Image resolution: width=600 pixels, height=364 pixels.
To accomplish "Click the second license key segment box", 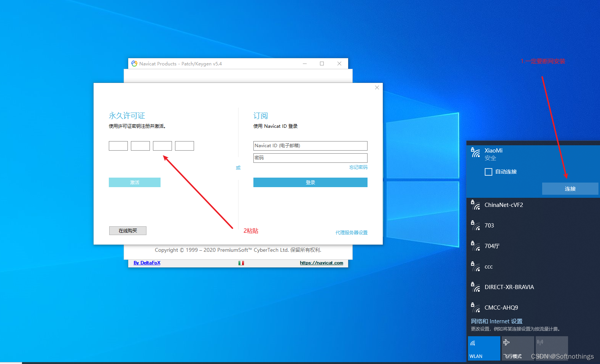I will (x=140, y=146).
